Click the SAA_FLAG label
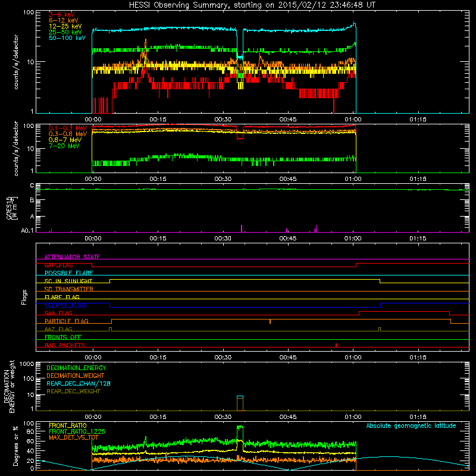 click(x=58, y=313)
